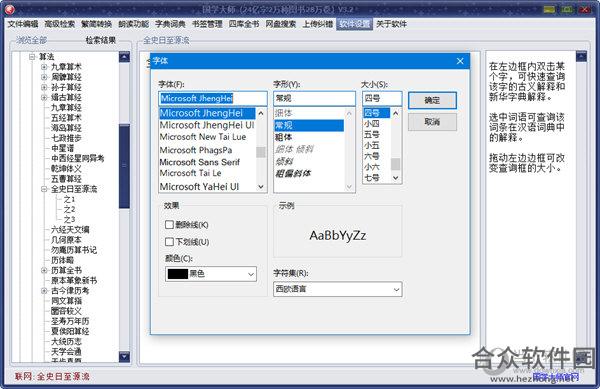The height and width of the screenshot is (389, 600).
Task: Click the font name list scrollbar thumb
Action: [261, 152]
